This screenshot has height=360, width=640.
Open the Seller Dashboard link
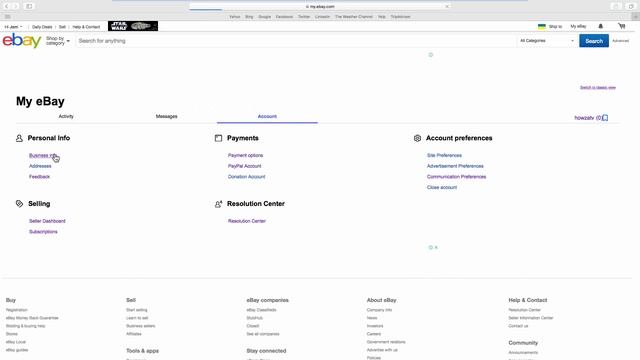(47, 221)
